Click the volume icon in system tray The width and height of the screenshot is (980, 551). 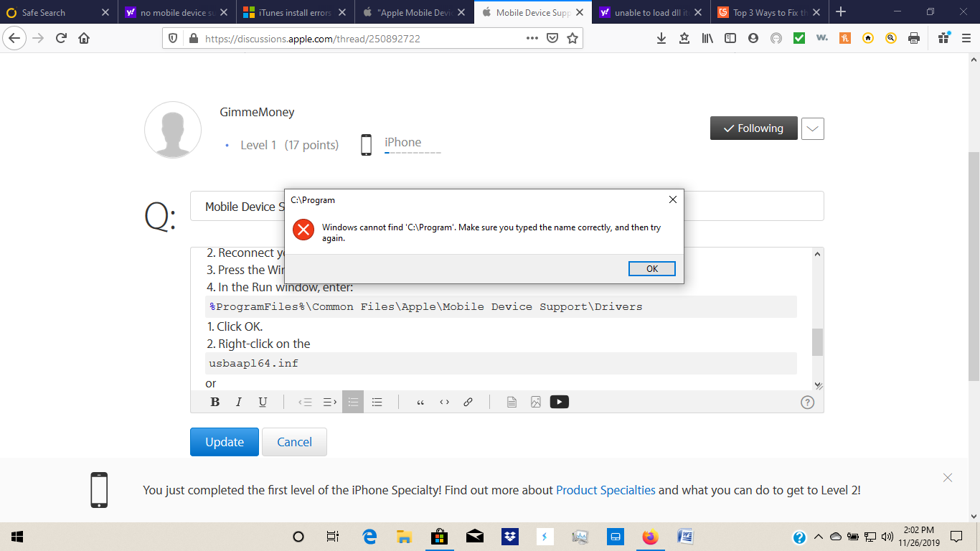point(887,537)
